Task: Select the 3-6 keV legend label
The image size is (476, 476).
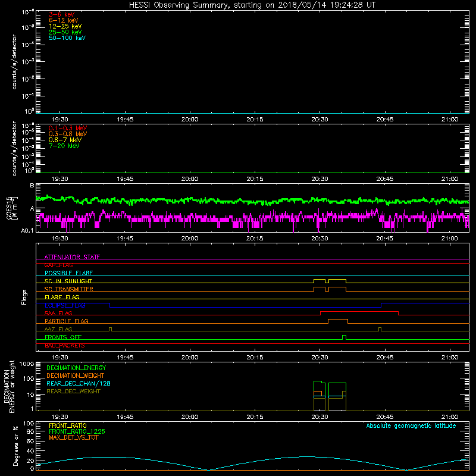Action: [x=61, y=14]
